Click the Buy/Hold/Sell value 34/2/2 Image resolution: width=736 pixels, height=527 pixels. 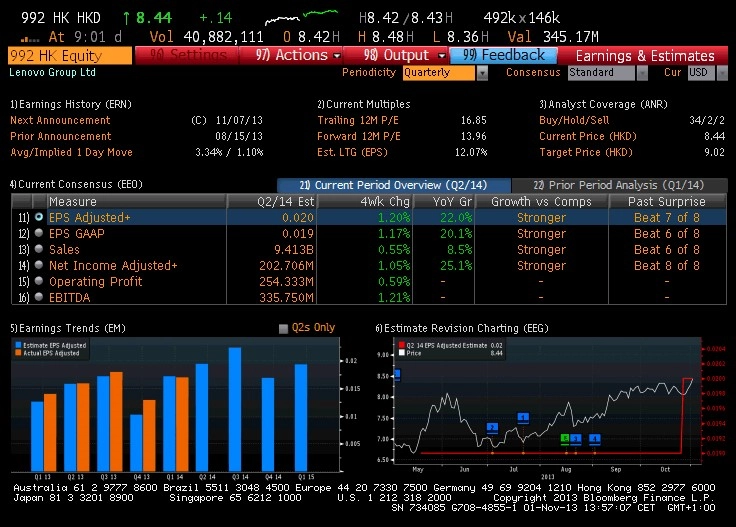(707, 120)
